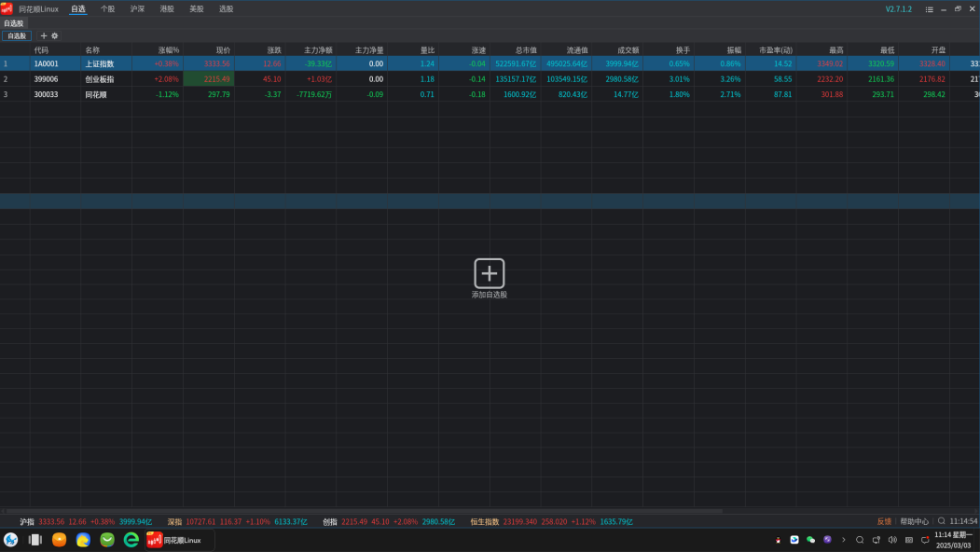Open 帮助中心 help center link

click(x=914, y=521)
